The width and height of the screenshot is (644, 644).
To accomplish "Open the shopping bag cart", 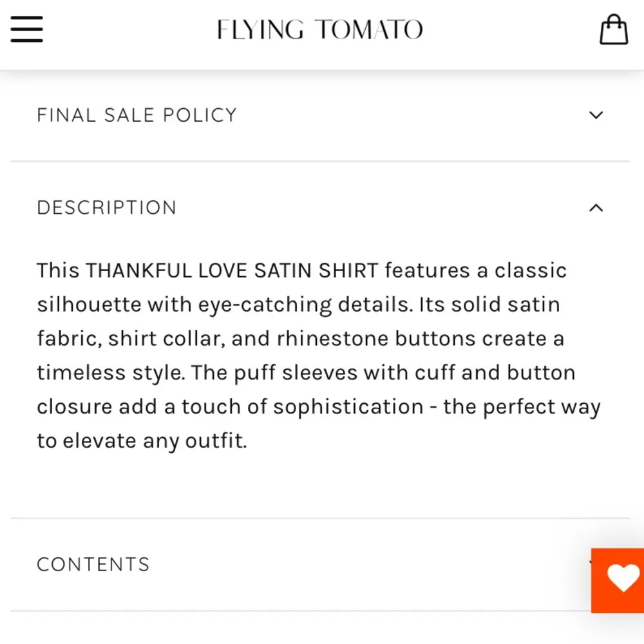I will [x=613, y=30].
